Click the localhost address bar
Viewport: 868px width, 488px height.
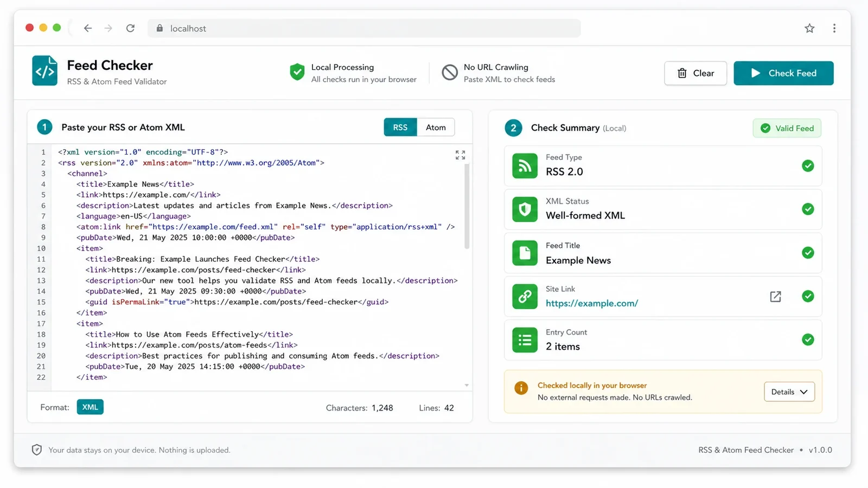[x=364, y=28]
